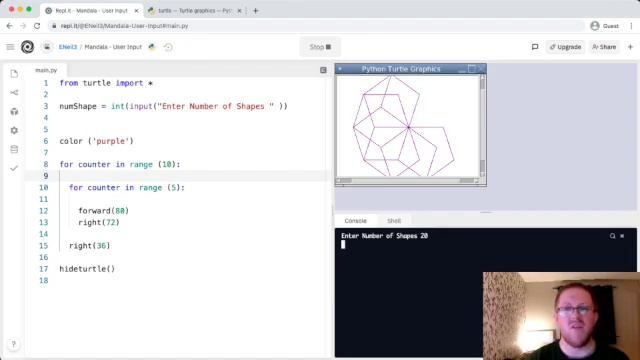Select the turtle graphics browser tab
This screenshot has height=360, width=640.
tap(195, 11)
